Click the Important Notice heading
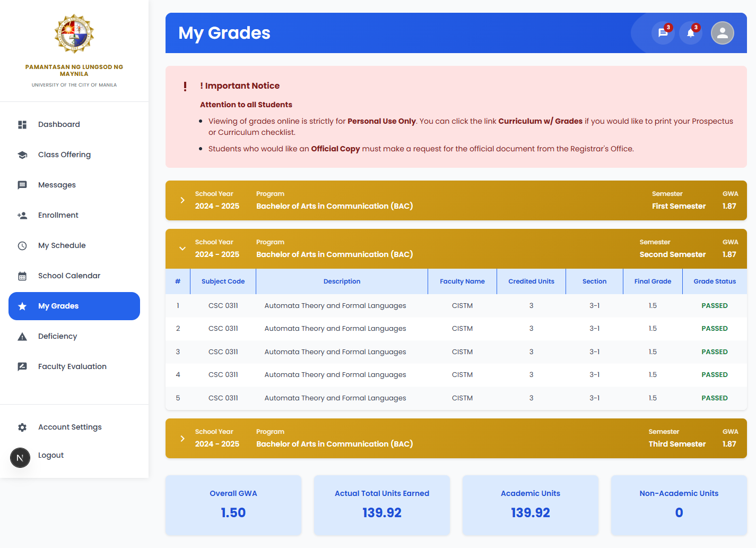 click(x=240, y=86)
